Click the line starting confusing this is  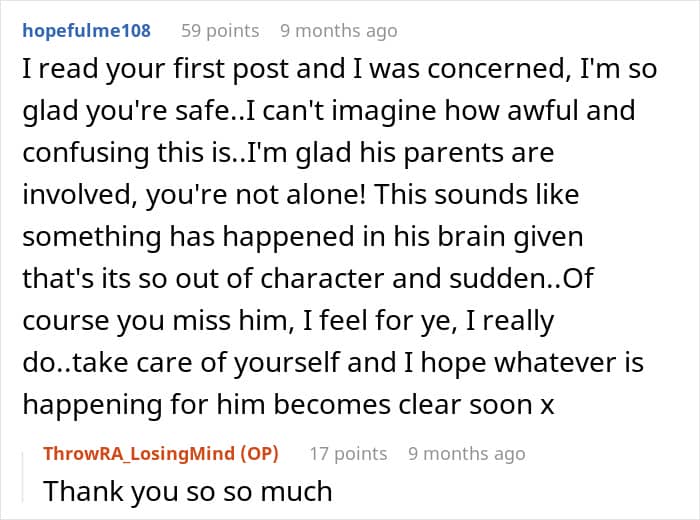pos(288,153)
